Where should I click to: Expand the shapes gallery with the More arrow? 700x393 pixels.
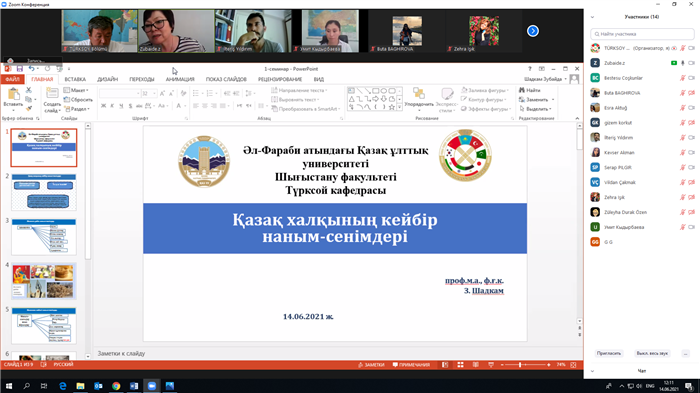(x=399, y=107)
